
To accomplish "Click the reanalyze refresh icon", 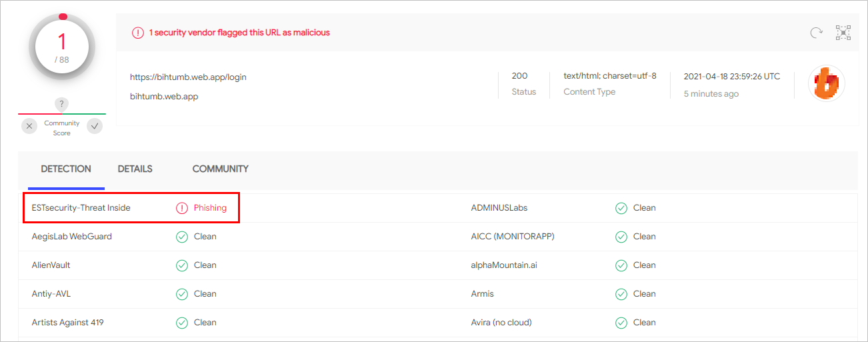I will click(x=816, y=33).
